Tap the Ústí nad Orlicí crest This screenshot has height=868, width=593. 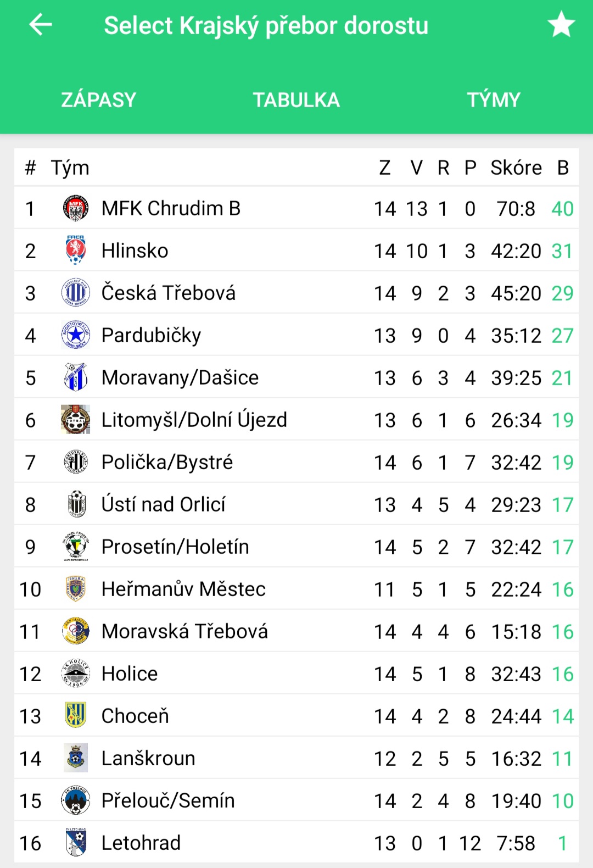pyautogui.click(x=76, y=504)
